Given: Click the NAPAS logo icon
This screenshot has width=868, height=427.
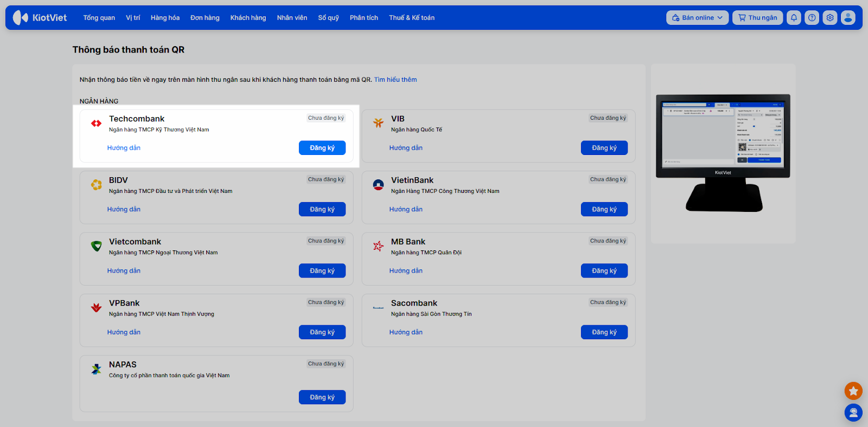Looking at the screenshot, I should coord(97,370).
